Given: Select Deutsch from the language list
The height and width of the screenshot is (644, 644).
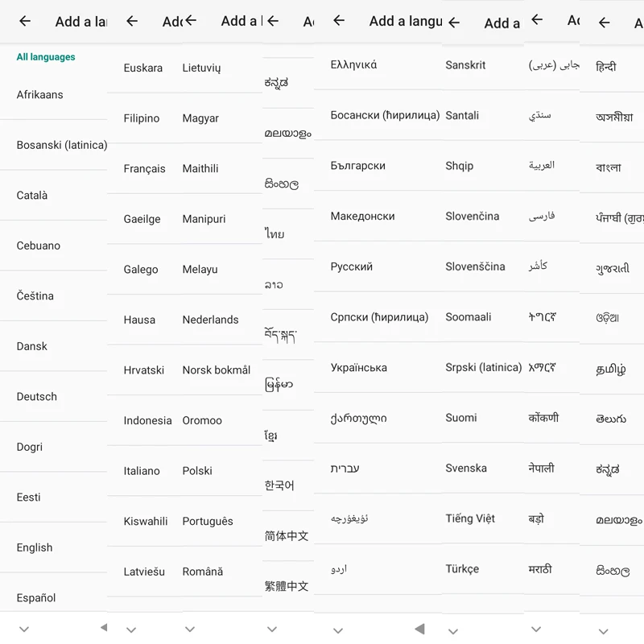Looking at the screenshot, I should [x=37, y=397].
